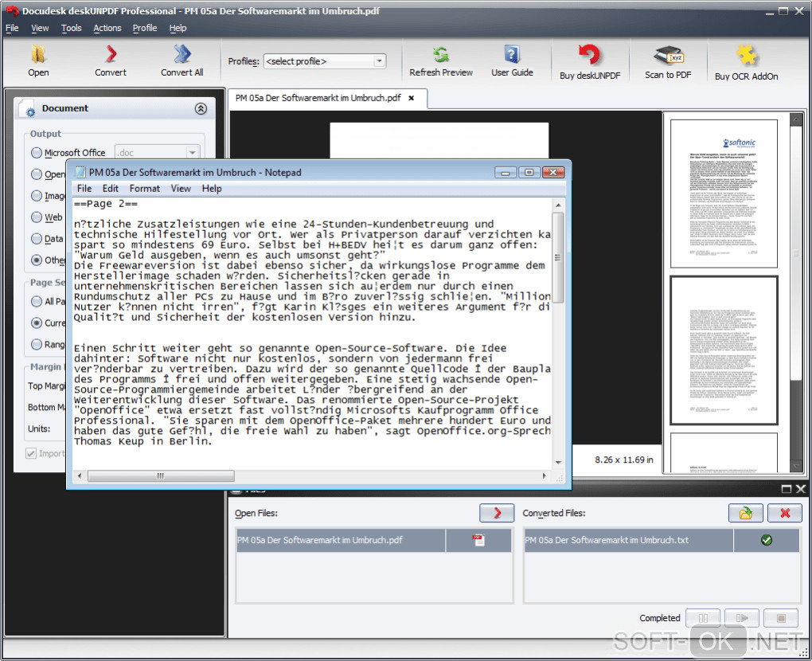The height and width of the screenshot is (661, 812).
Task: Open Notepad's File menu
Action: (x=84, y=189)
